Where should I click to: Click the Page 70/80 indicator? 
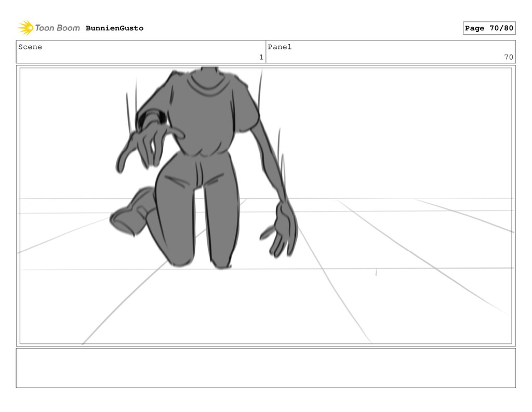(x=489, y=28)
